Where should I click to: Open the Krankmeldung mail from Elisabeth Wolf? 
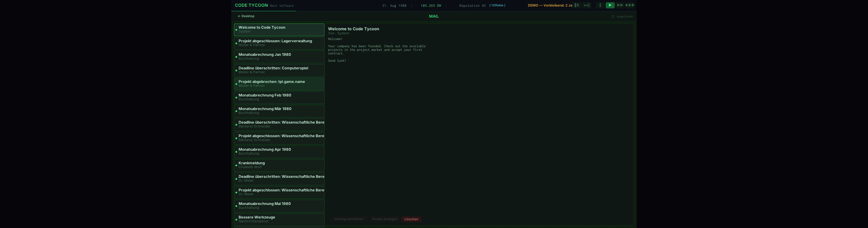click(x=279, y=165)
